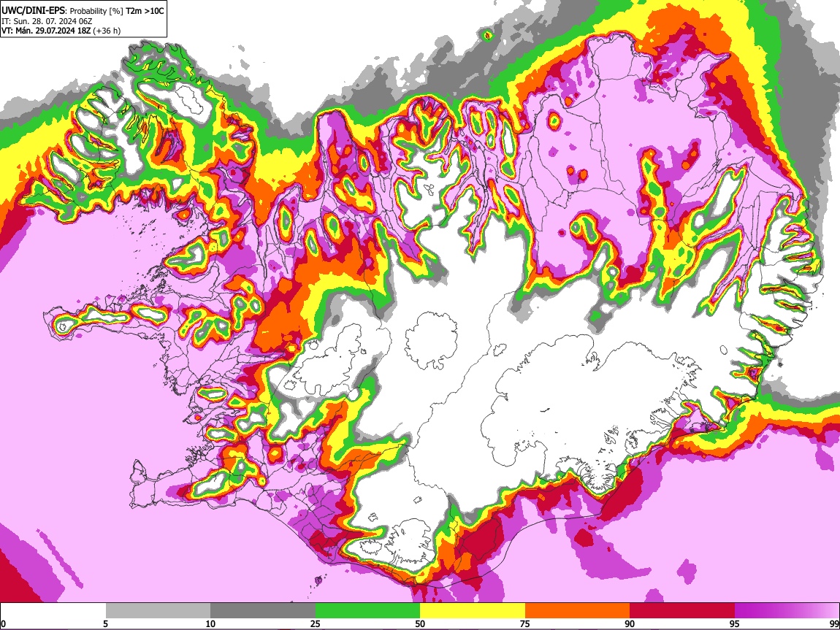840x630 pixels.
Task: Click the legend value '25'
Action: pyautogui.click(x=316, y=623)
